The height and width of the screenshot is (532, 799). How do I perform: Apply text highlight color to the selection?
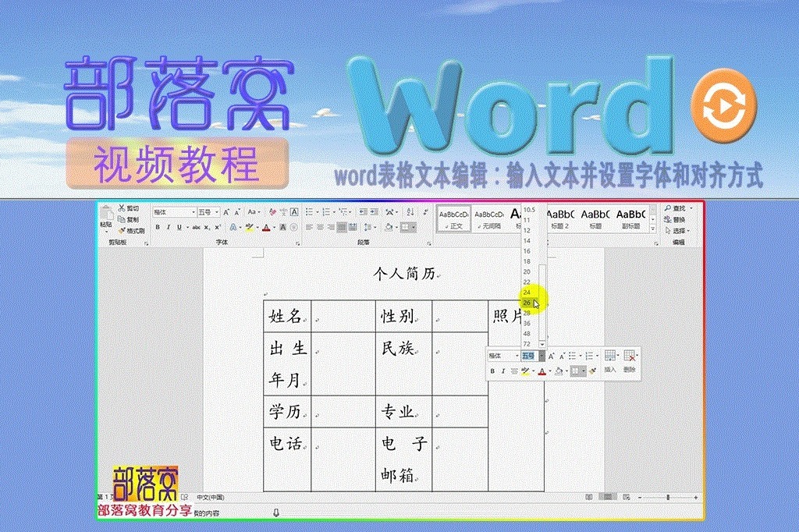point(250,227)
